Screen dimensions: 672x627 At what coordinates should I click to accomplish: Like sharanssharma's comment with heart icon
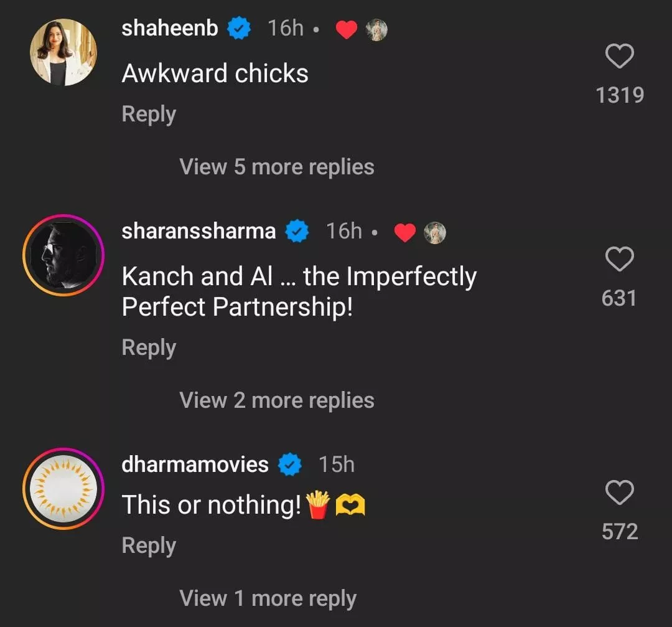pyautogui.click(x=619, y=260)
